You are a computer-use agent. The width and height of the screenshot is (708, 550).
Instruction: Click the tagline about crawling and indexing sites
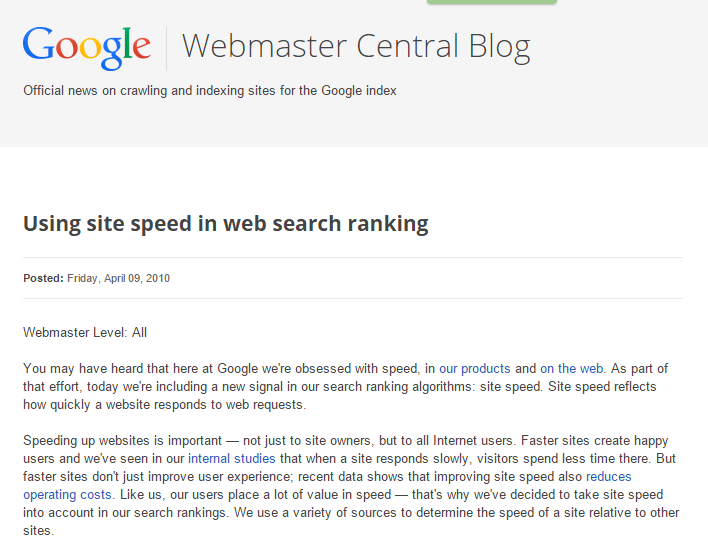(x=210, y=91)
